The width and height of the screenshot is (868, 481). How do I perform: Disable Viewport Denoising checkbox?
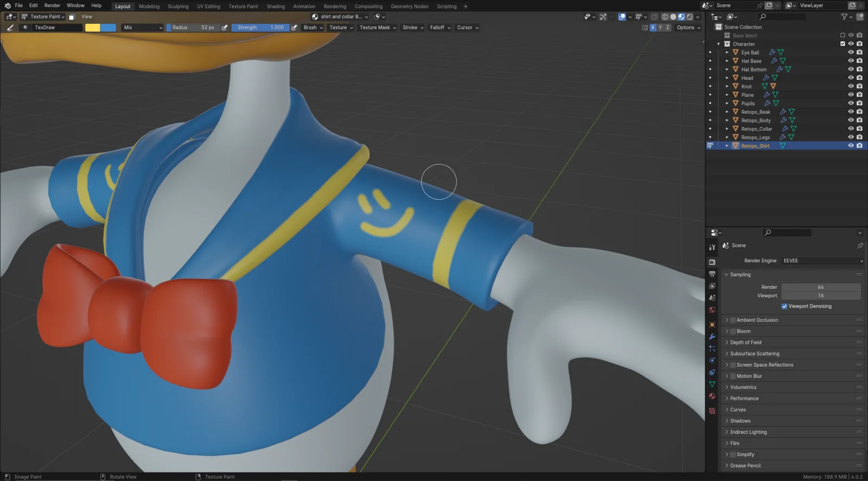click(x=784, y=306)
